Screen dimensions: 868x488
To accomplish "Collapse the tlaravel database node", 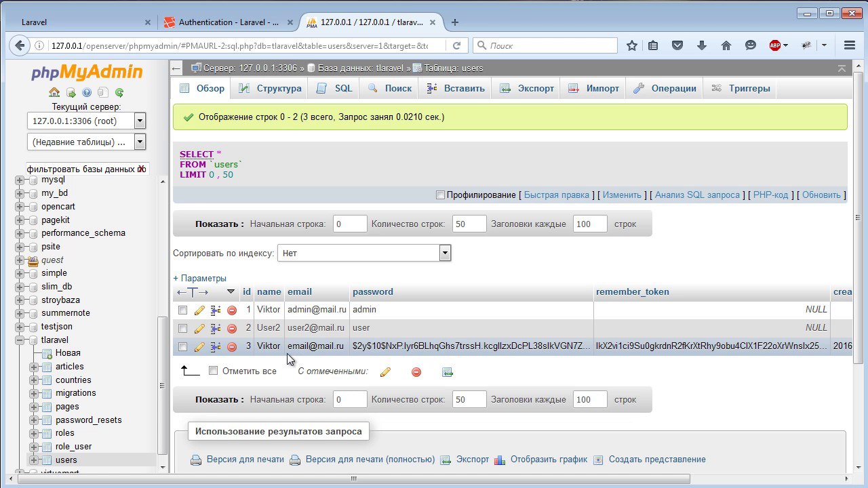I will point(19,340).
